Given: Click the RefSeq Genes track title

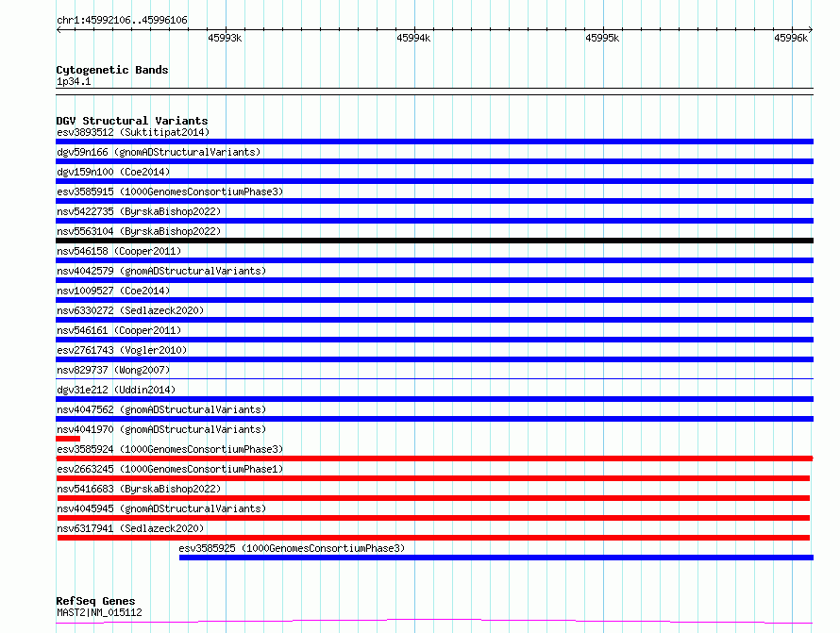Looking at the screenshot, I should (x=95, y=602).
